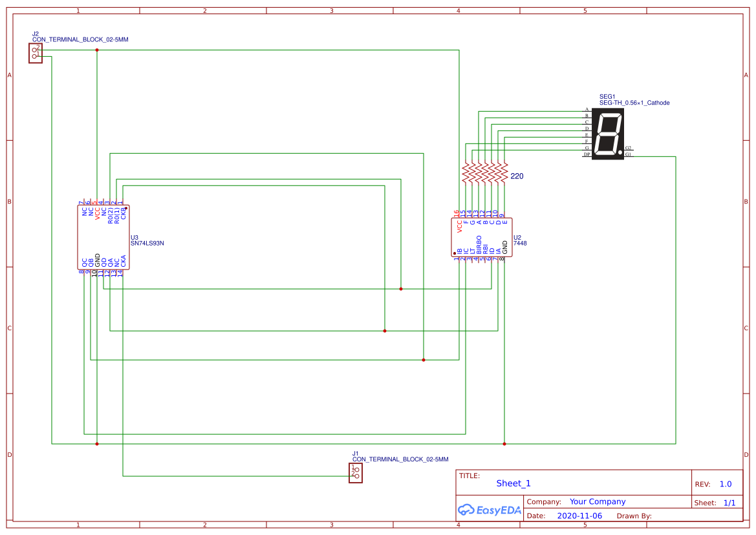Select the decimal point segment of SEG1
Image resolution: width=756 pixels, height=535 pixels.
coord(620,152)
